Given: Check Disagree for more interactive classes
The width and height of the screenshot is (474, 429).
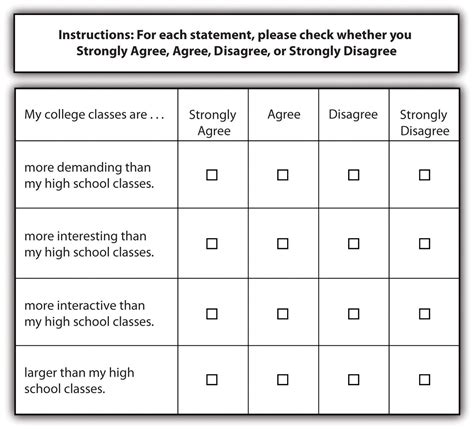Looking at the screenshot, I should 354,314.
